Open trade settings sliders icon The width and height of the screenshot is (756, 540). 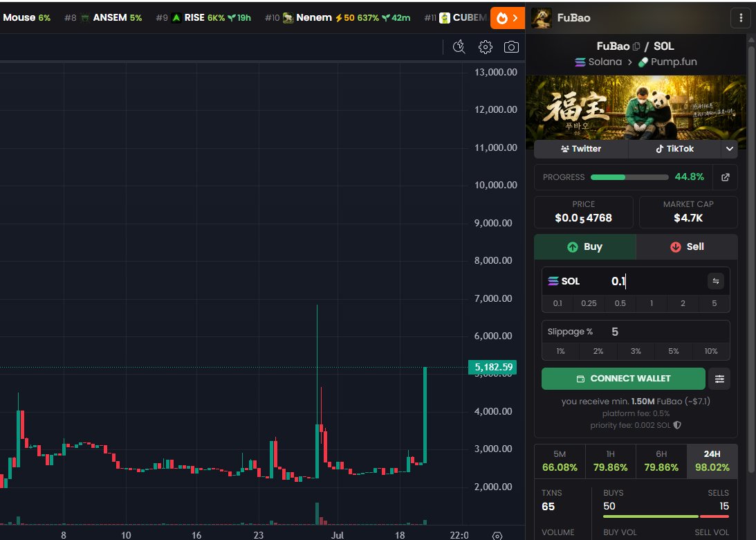[x=719, y=379]
